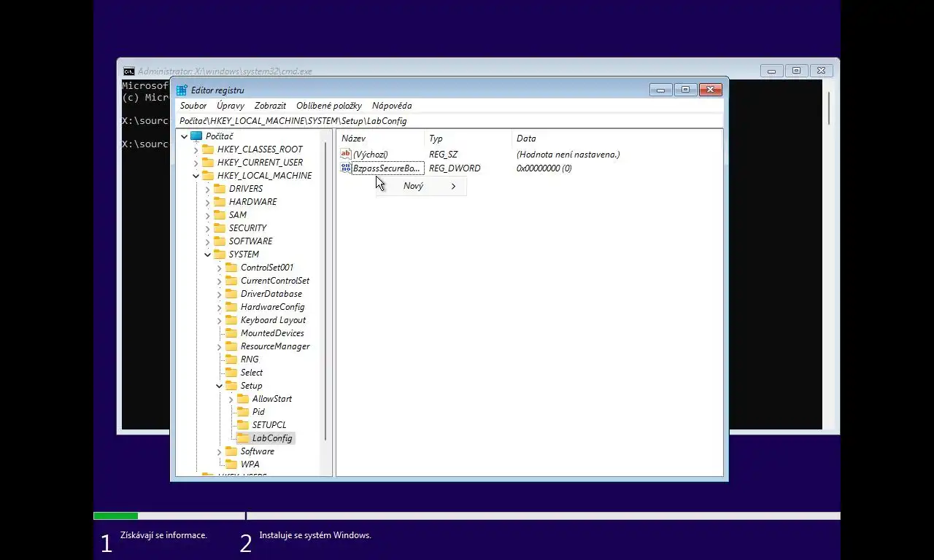Open the Zobrazit menu
934x560 pixels.
pos(270,106)
